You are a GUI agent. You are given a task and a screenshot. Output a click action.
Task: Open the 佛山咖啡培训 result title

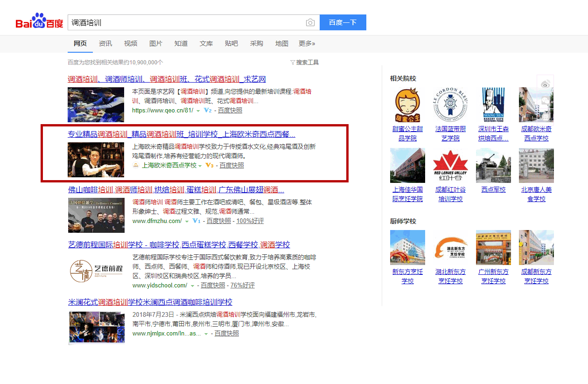(176, 190)
